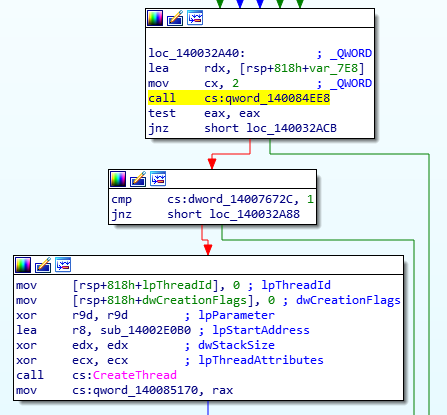This screenshot has height=415, width=447.
Task: Select xor edx, edx instruction
Action: pyautogui.click(x=72, y=345)
